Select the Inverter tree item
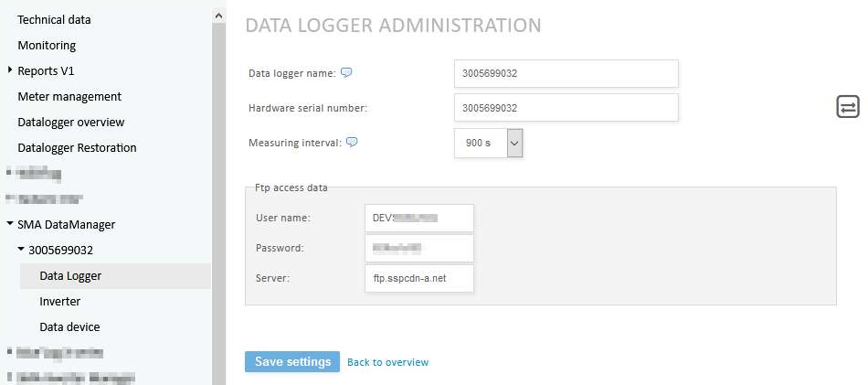Image resolution: width=868 pixels, height=385 pixels. [60, 301]
